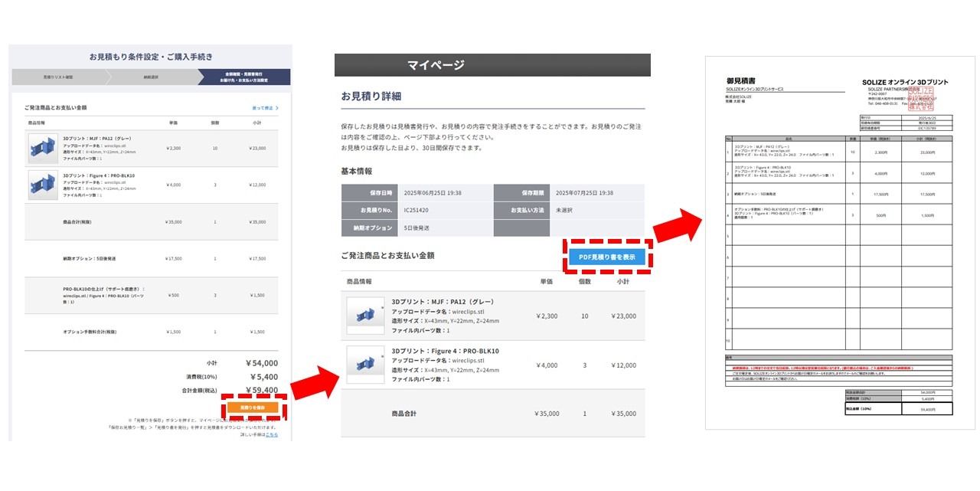The height and width of the screenshot is (491, 980).
Task: Click 3Dプリント：Figure 4：PRO-BLK10 on マイページ
Action: pyautogui.click(x=445, y=351)
